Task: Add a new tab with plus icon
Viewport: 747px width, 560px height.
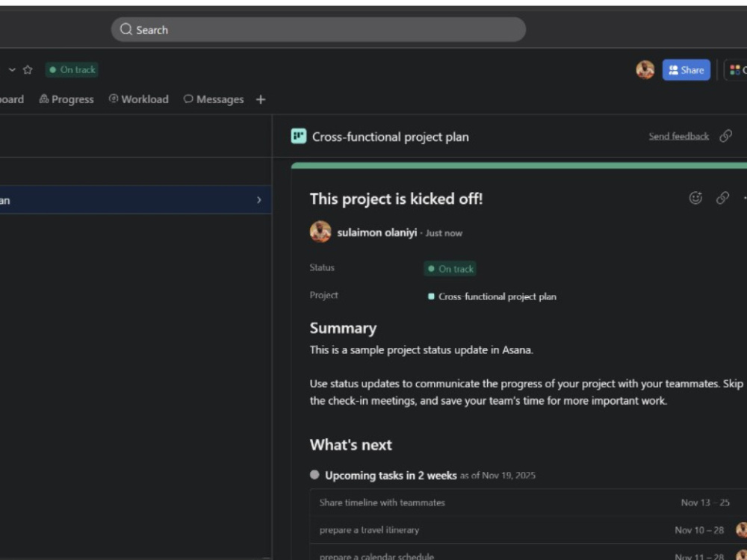Action: click(x=261, y=99)
